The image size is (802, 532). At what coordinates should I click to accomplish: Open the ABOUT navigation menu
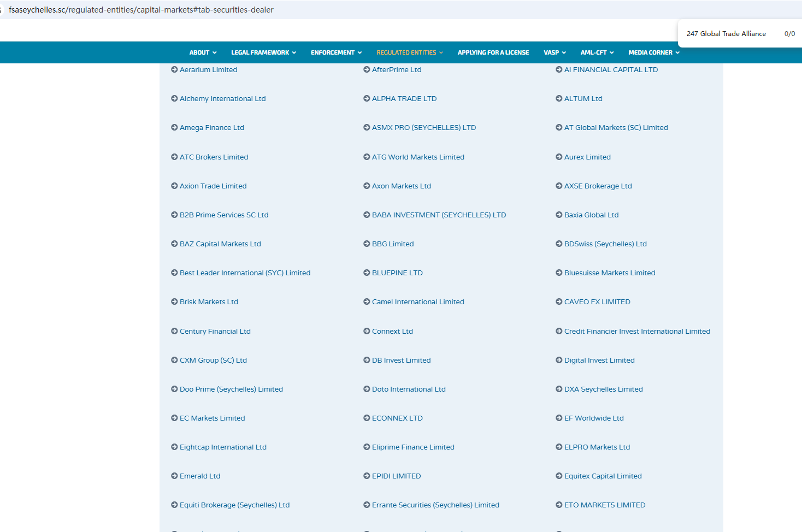(203, 52)
